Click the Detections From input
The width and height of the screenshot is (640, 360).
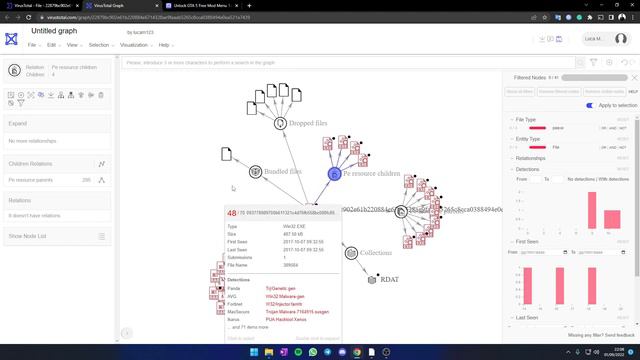pyautogui.click(x=535, y=179)
